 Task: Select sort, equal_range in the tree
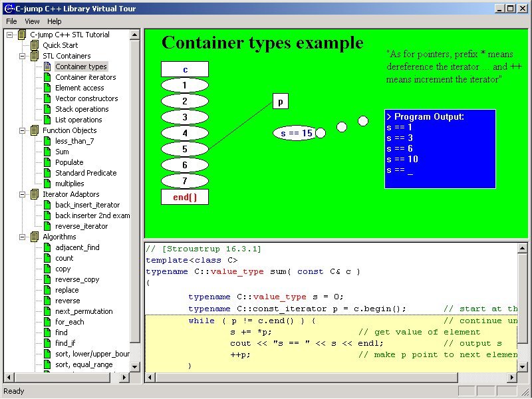[x=84, y=364]
